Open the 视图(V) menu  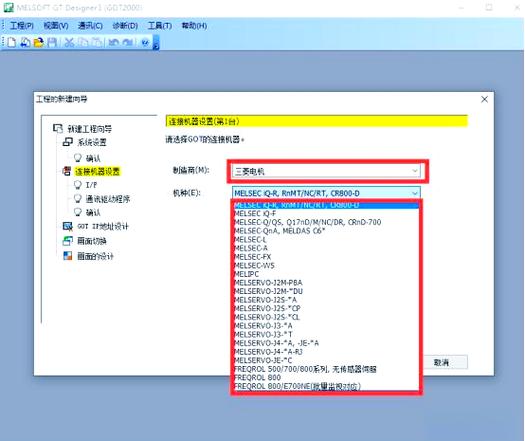pyautogui.click(x=56, y=26)
